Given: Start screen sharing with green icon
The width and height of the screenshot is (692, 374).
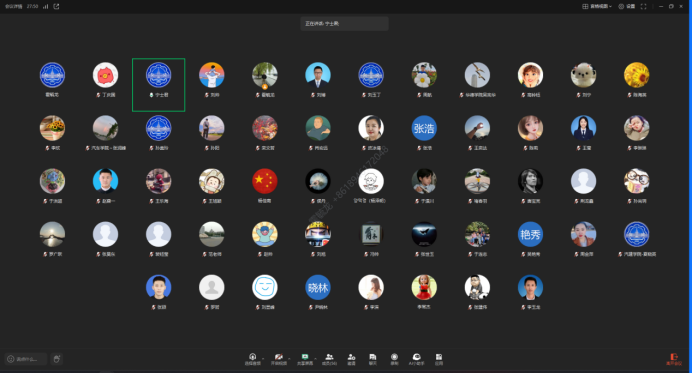Looking at the screenshot, I should tap(305, 359).
